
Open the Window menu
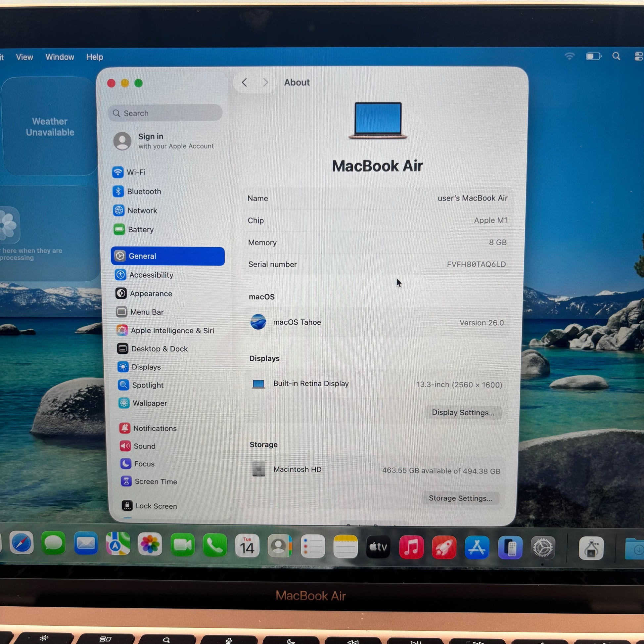coord(60,57)
